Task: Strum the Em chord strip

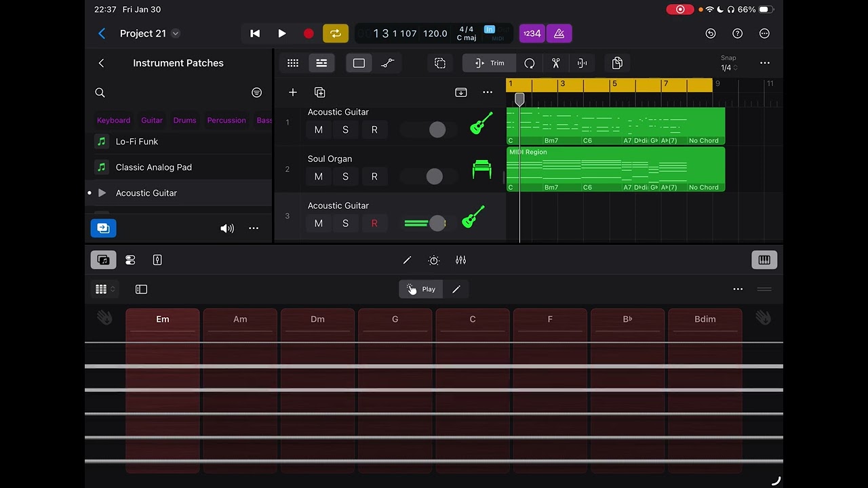Action: click(163, 390)
